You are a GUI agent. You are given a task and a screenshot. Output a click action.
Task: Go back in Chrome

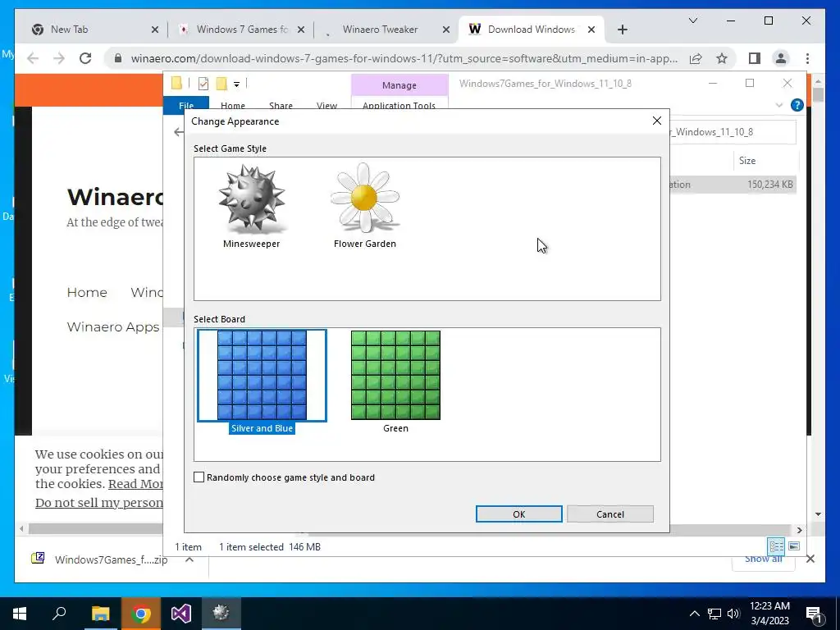click(x=33, y=58)
